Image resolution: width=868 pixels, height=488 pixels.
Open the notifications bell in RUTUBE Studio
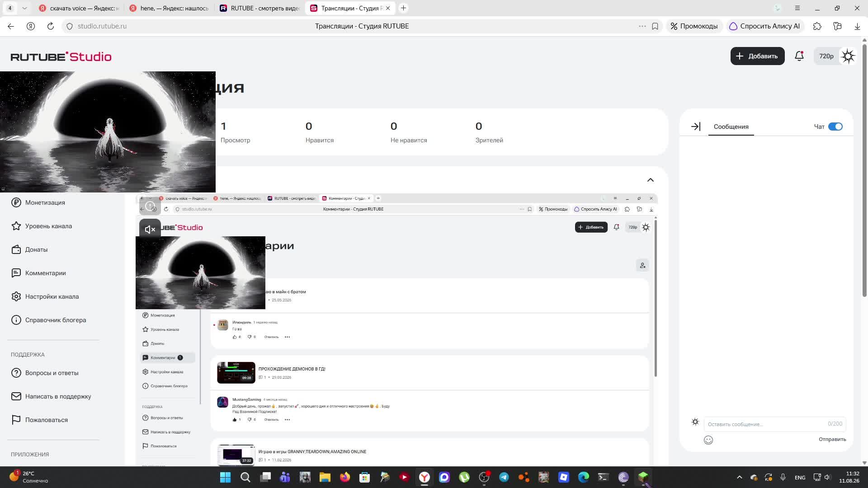(x=799, y=56)
